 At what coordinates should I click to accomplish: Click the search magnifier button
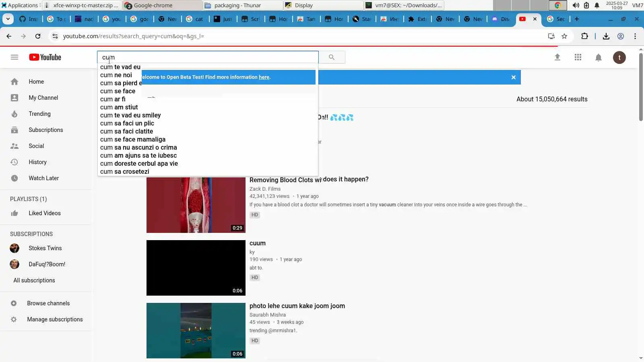(332, 57)
